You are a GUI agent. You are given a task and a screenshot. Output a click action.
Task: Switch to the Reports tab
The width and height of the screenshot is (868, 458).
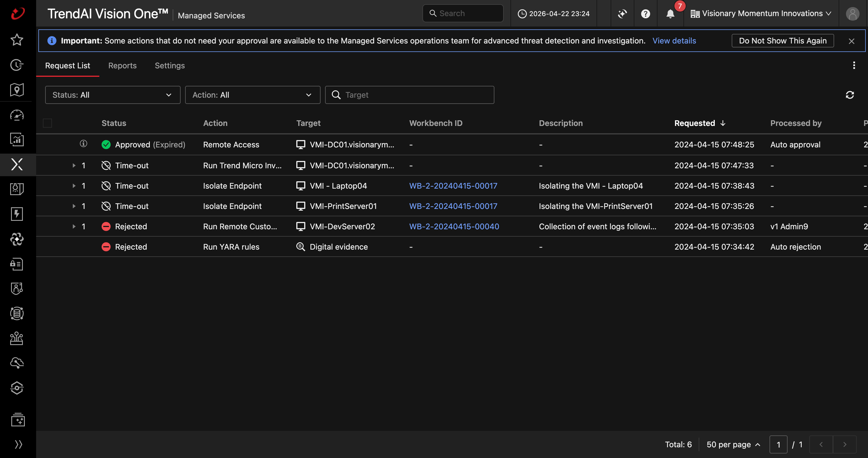click(122, 66)
